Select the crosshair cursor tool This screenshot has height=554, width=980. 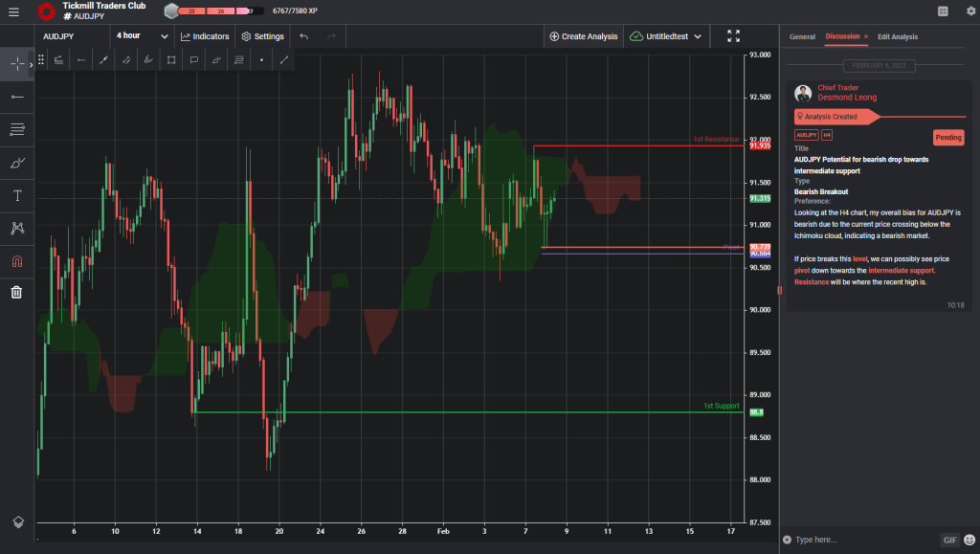pos(15,64)
